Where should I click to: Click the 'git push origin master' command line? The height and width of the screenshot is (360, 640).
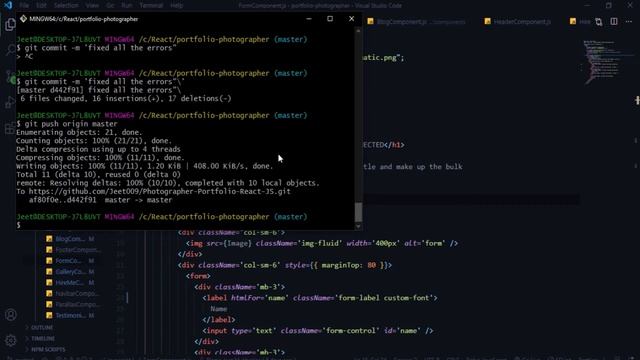(67, 124)
